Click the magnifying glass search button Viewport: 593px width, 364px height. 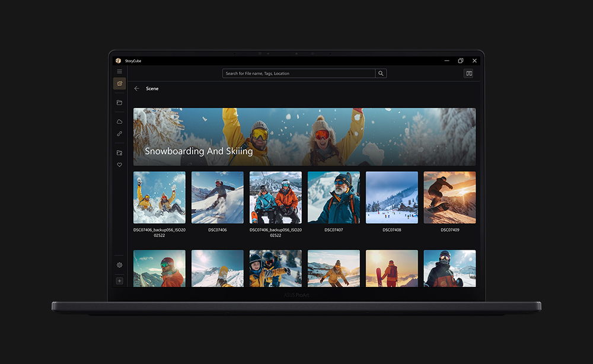click(x=381, y=74)
